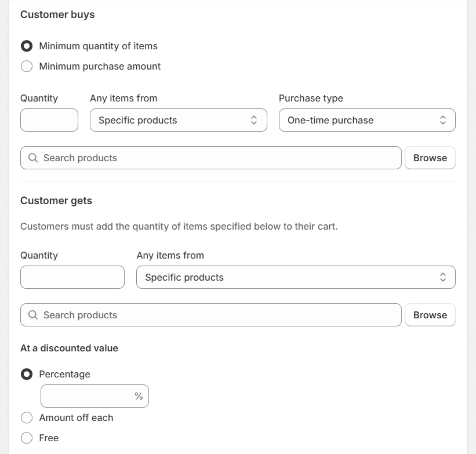
Task: Click search magnifier icon in Customer buys
Action: click(x=33, y=158)
